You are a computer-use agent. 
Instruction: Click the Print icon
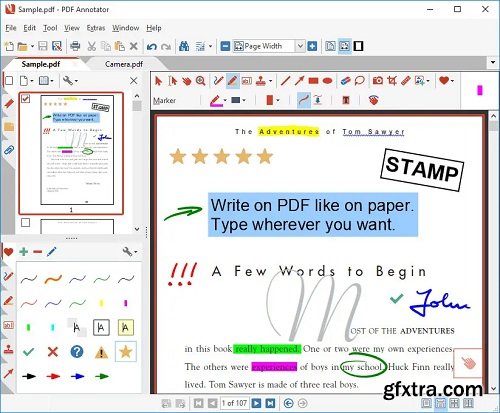tap(75, 46)
